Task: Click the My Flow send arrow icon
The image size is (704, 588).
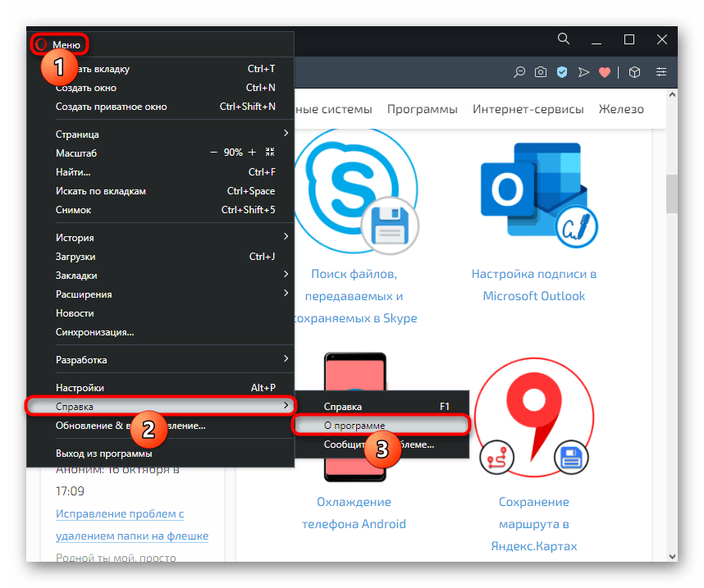Action: (x=583, y=72)
